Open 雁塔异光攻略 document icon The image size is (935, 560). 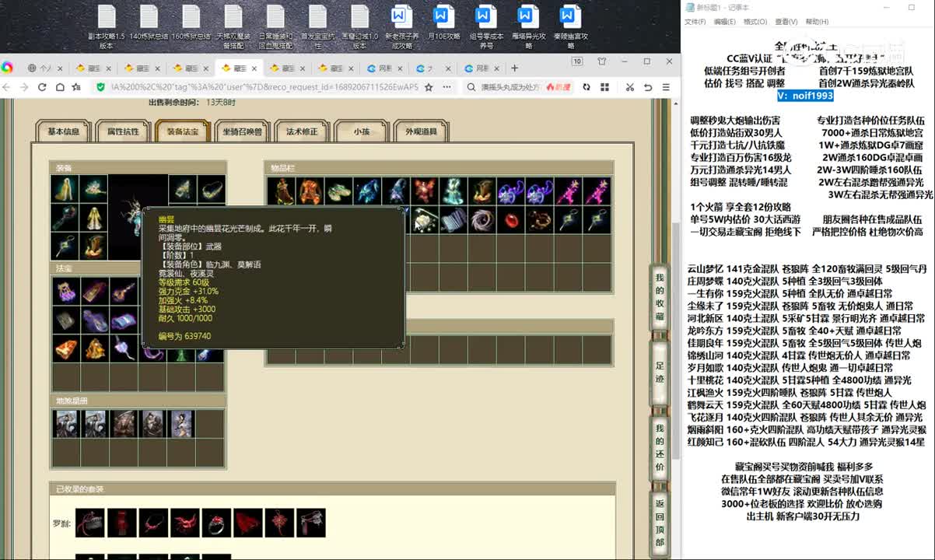tap(527, 26)
